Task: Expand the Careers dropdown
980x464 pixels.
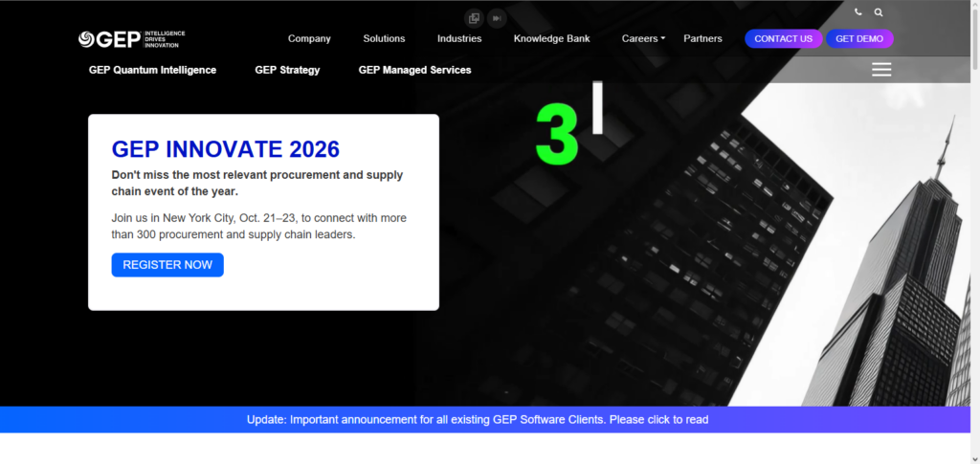Action: point(643,38)
